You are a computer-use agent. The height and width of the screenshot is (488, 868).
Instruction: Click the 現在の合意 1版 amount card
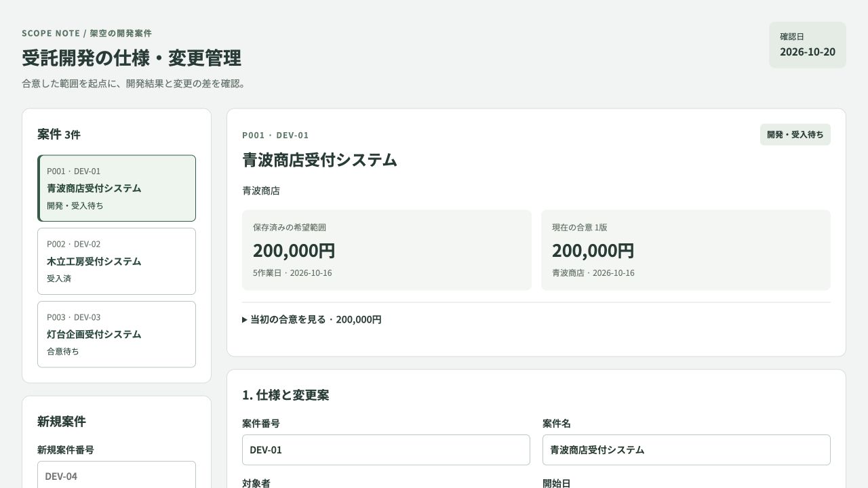click(686, 250)
